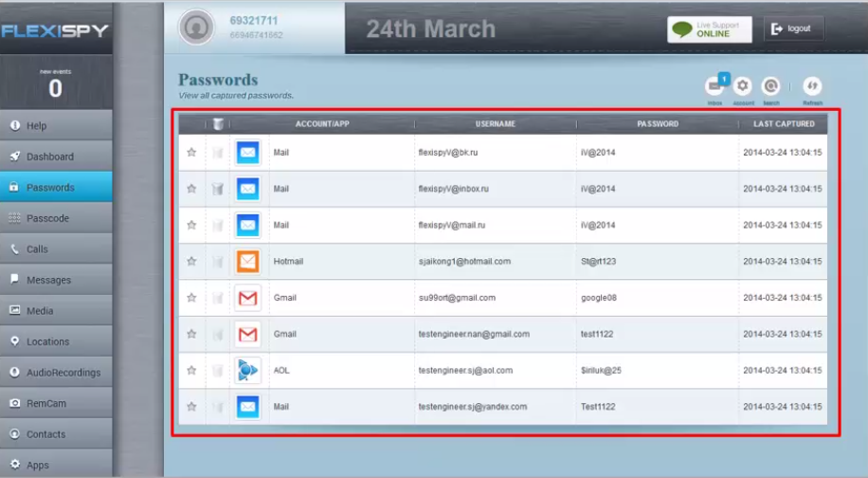The image size is (868, 478).
Task: Sort by PASSWORD column header
Action: 658,124
